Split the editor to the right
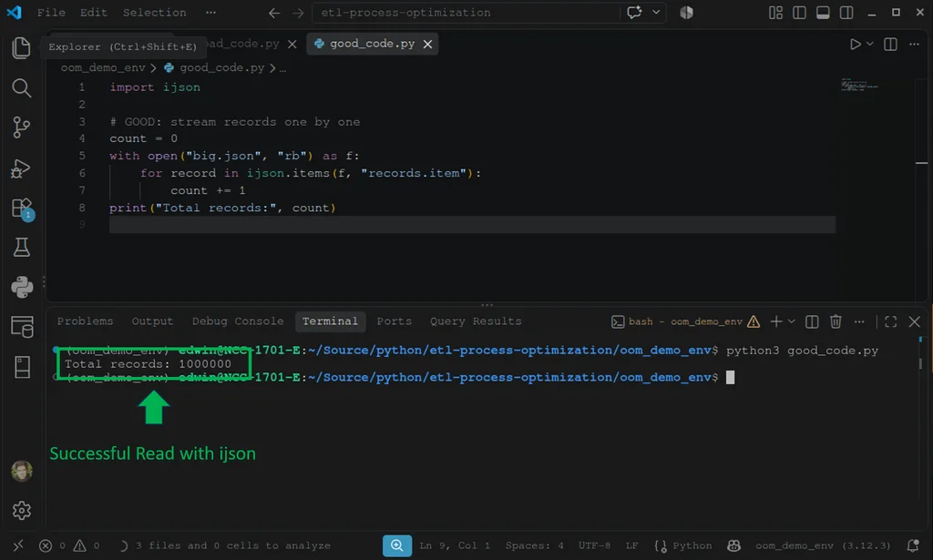 890,44
